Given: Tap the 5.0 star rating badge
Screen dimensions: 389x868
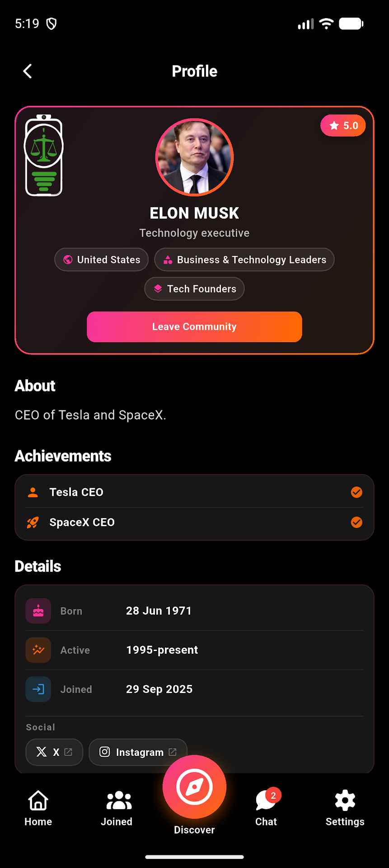Looking at the screenshot, I should pos(343,126).
